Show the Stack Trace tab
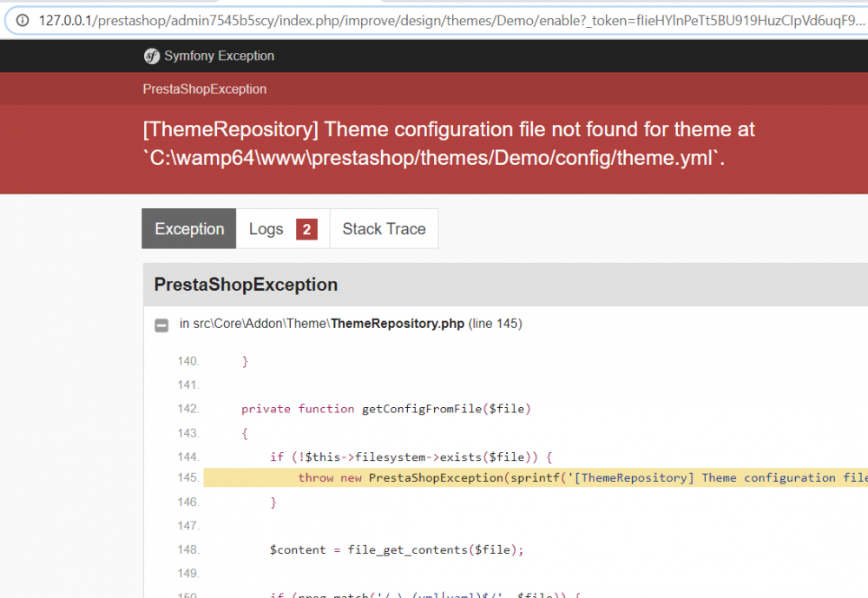Image resolution: width=868 pixels, height=598 pixels. pyautogui.click(x=384, y=229)
